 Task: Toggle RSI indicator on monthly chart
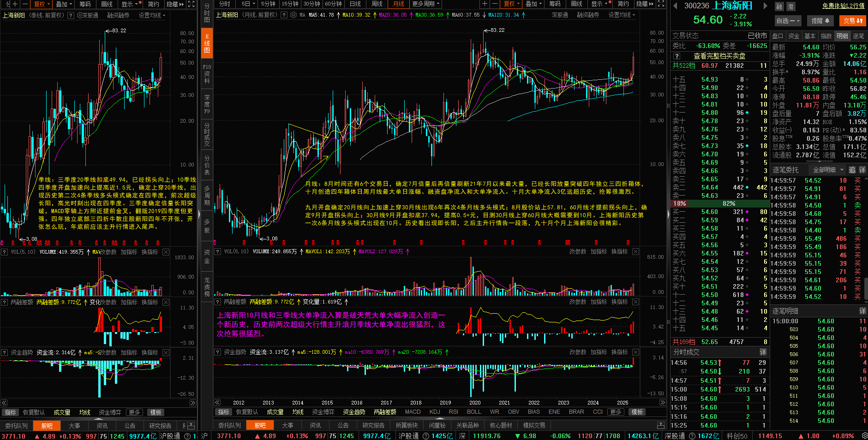[454, 412]
